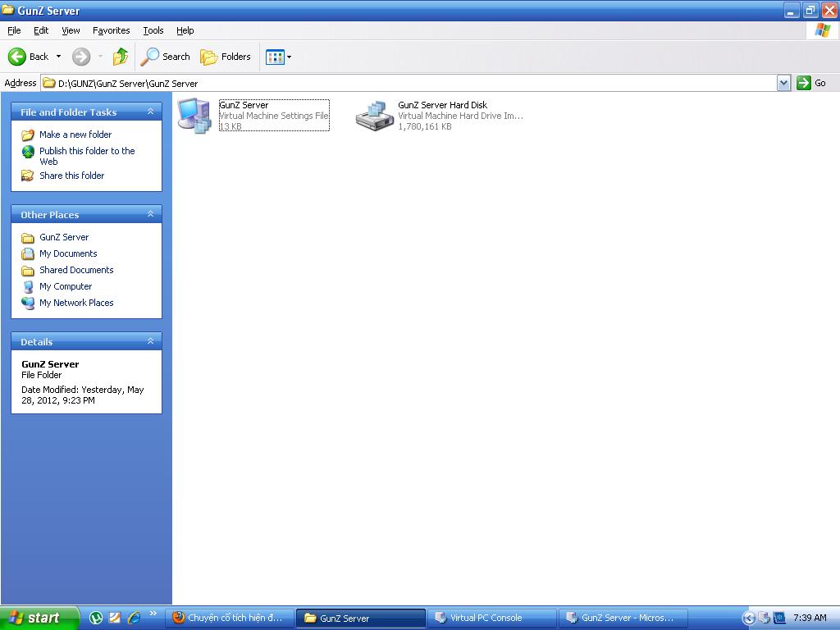
Task: Click Share this folder link
Action: tap(72, 176)
